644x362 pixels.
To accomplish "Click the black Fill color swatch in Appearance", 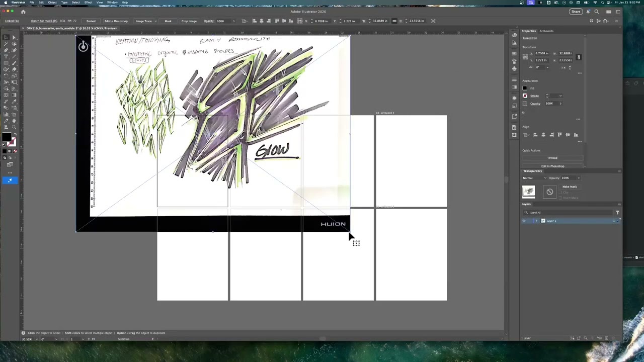I will (525, 88).
